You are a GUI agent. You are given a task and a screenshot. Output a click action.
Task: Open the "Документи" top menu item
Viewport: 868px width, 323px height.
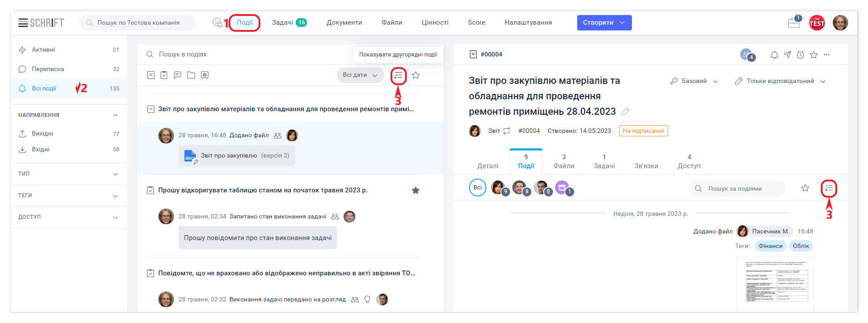click(x=344, y=23)
